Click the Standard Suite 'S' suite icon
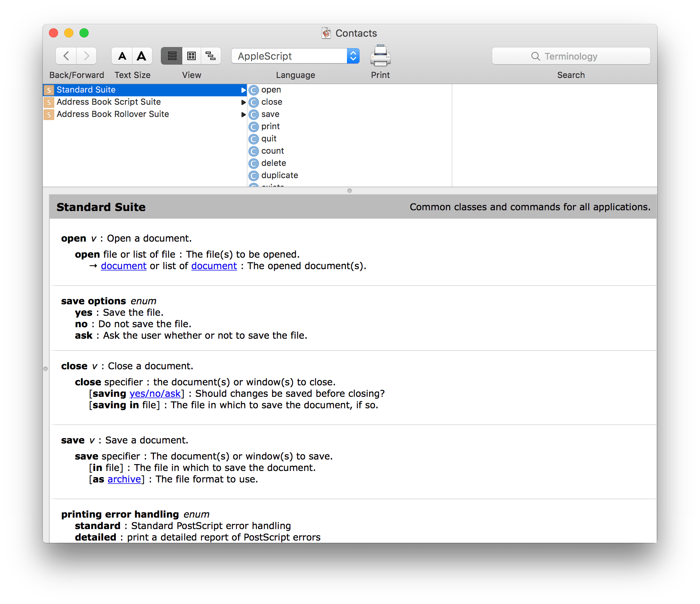 coord(49,90)
